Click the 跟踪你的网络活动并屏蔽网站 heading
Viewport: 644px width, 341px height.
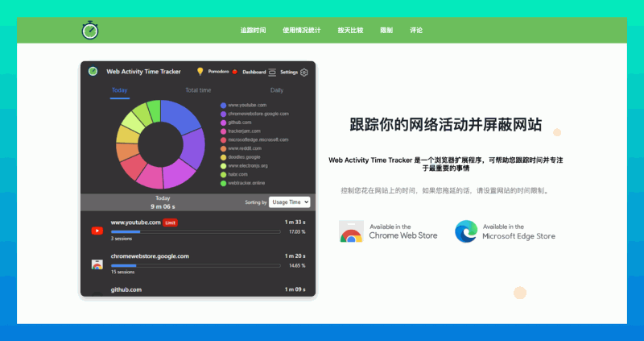pos(446,125)
